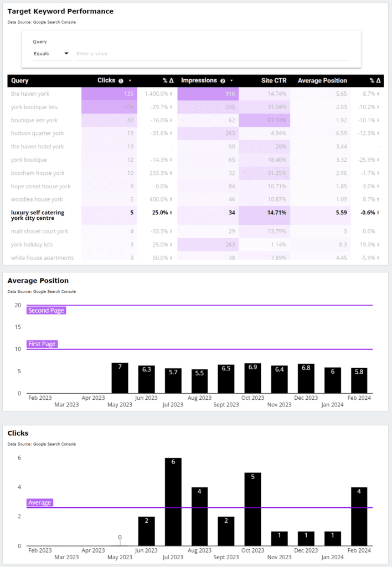Select the highlighted luxury self catering york row

point(38,215)
